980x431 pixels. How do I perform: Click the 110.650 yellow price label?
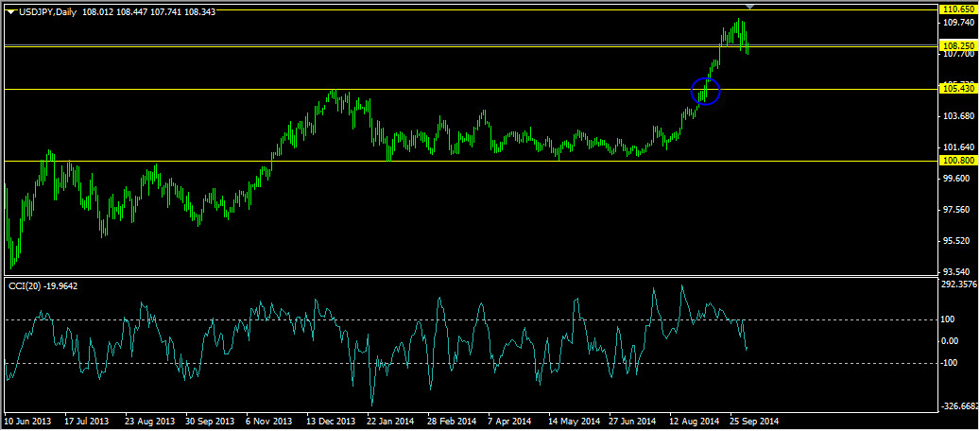click(958, 9)
